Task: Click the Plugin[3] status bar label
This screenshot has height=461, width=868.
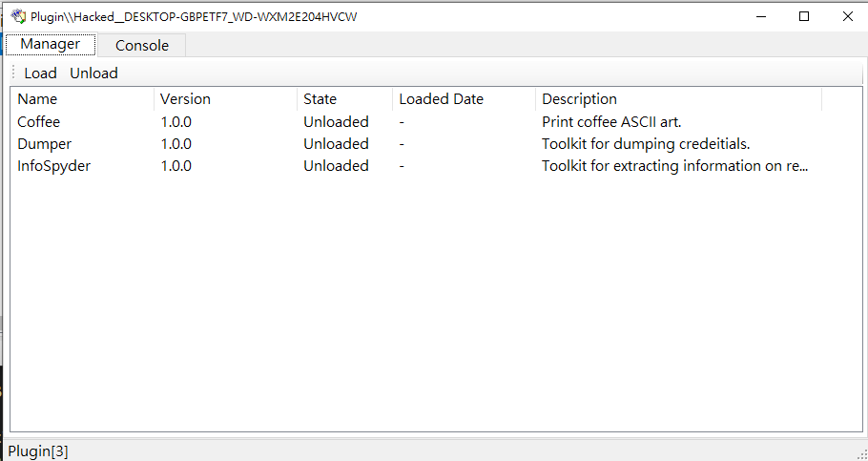Action: pyautogui.click(x=38, y=451)
